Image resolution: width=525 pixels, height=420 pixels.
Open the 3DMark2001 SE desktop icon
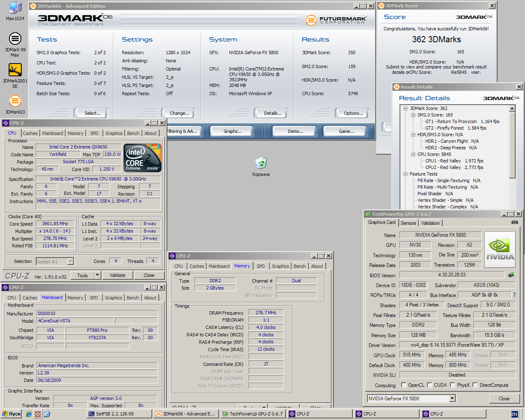point(15,75)
